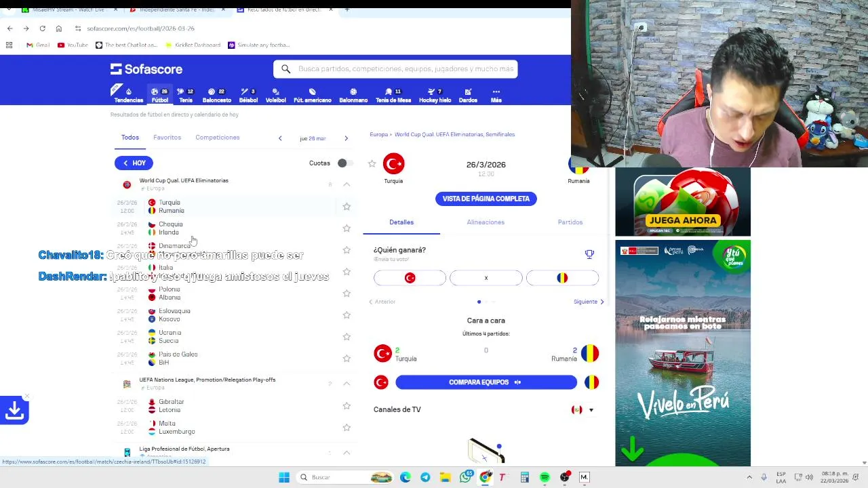Favorite the Malta vs Luxemburgo match
Viewport: 868px width, 488px height.
click(x=347, y=427)
